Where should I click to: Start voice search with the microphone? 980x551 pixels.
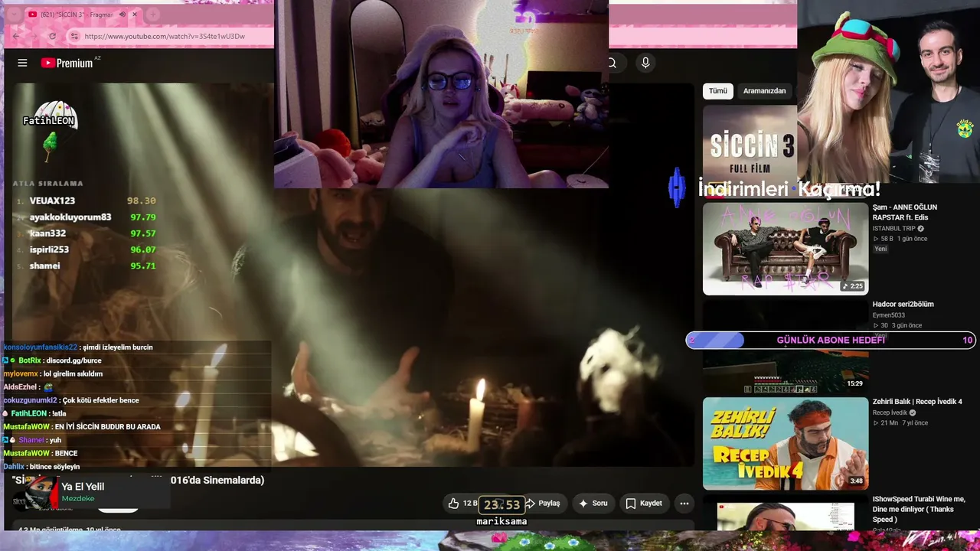tap(645, 63)
